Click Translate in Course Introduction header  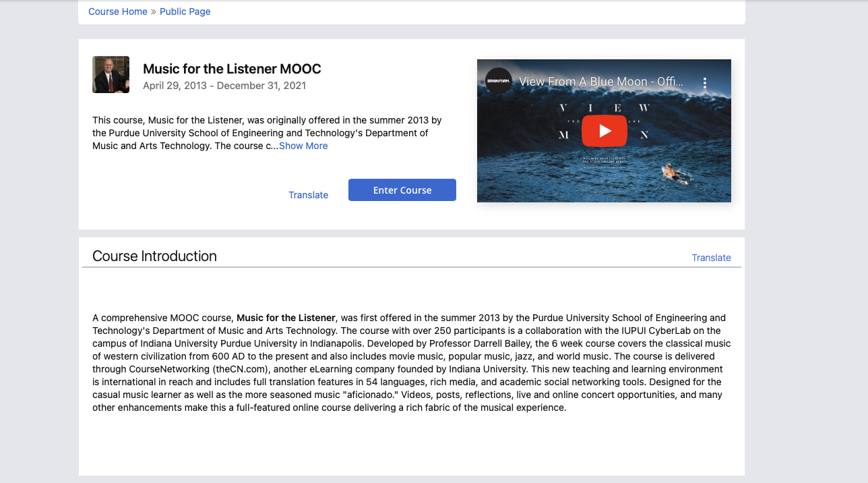[x=711, y=258]
